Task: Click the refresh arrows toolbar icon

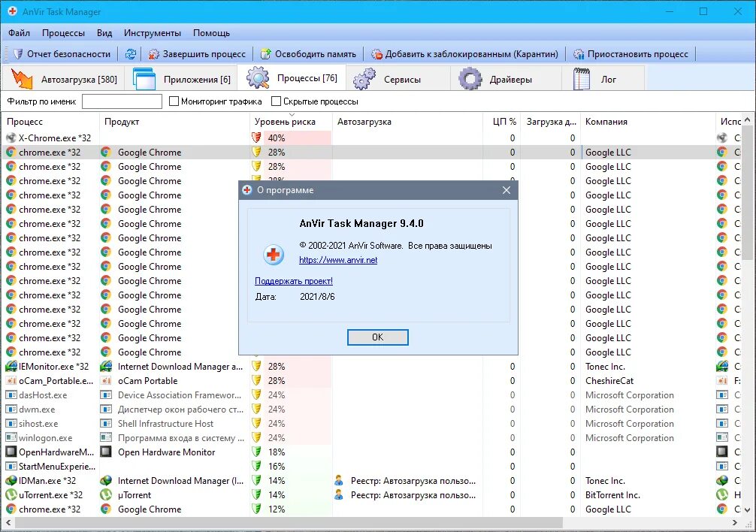Action: (x=130, y=54)
